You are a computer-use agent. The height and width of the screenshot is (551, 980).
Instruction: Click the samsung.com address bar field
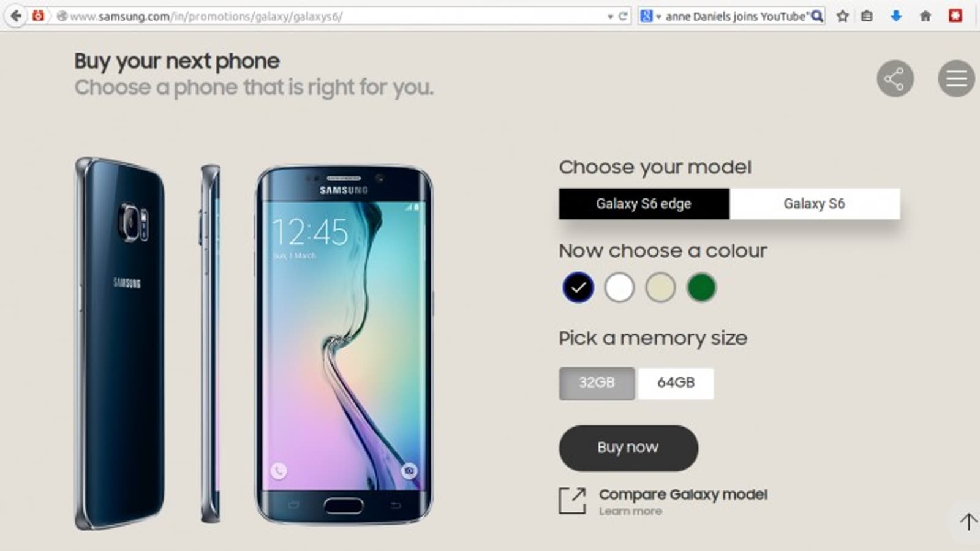(x=331, y=17)
